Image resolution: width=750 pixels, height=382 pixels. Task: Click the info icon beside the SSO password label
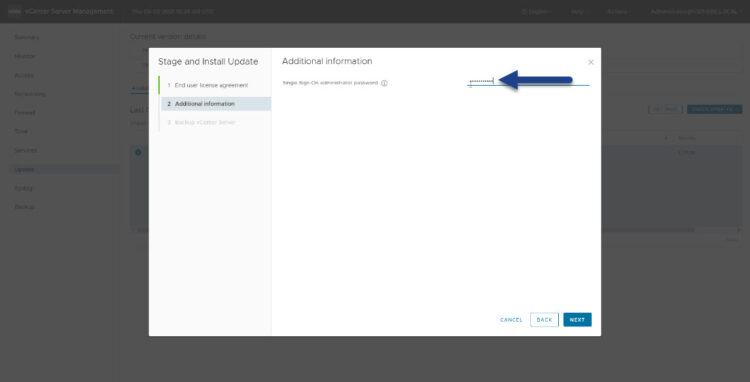(385, 83)
